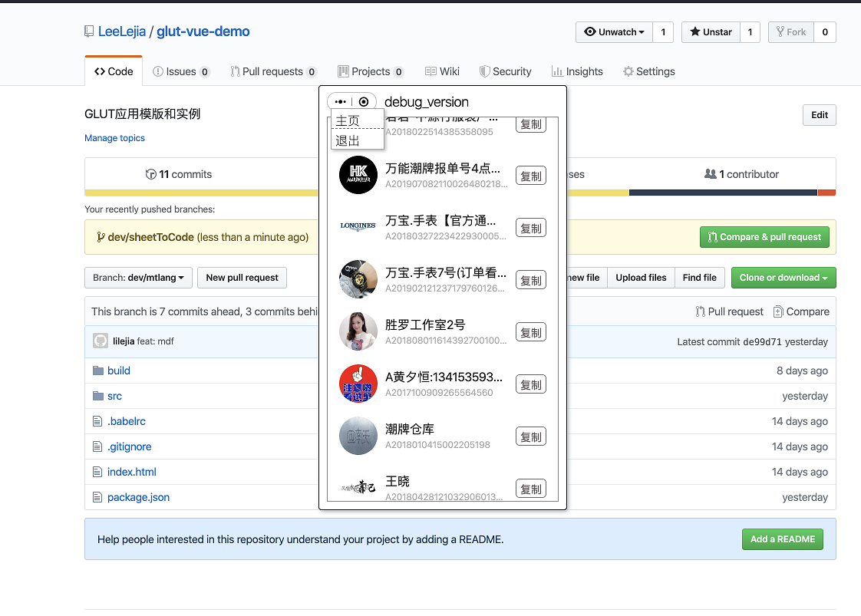The width and height of the screenshot is (861, 616).
Task: Open the LeeLejia owner link
Action: click(x=122, y=31)
